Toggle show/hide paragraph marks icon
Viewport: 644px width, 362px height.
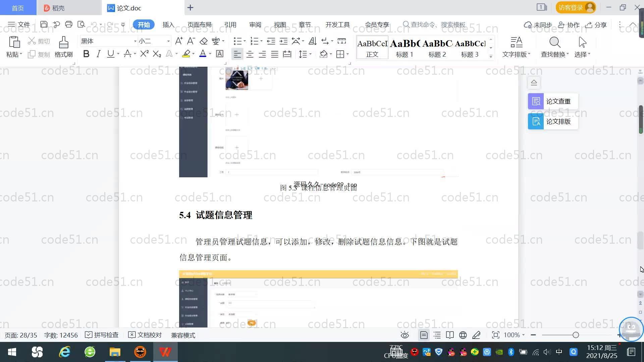[325, 41]
